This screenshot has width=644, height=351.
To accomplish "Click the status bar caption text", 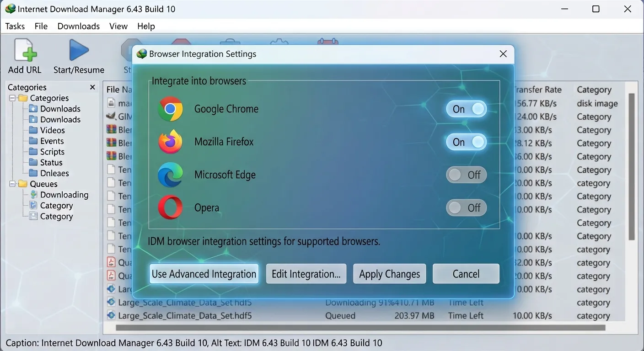I will point(193,343).
